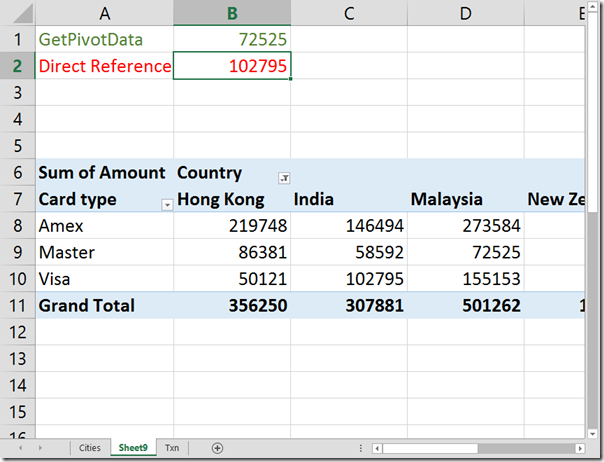The height and width of the screenshot is (462, 604).
Task: Select column A header
Action: tap(103, 13)
